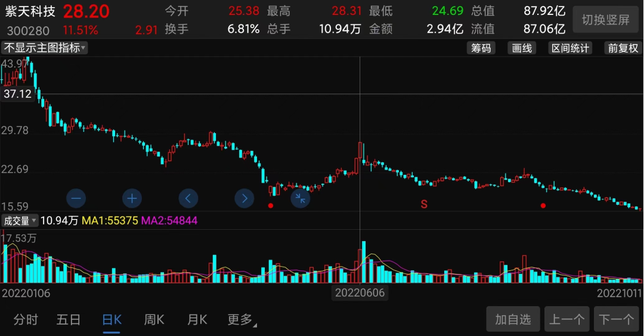The image size is (644, 336).
Task: Click the red S sell marker
Action: click(424, 204)
